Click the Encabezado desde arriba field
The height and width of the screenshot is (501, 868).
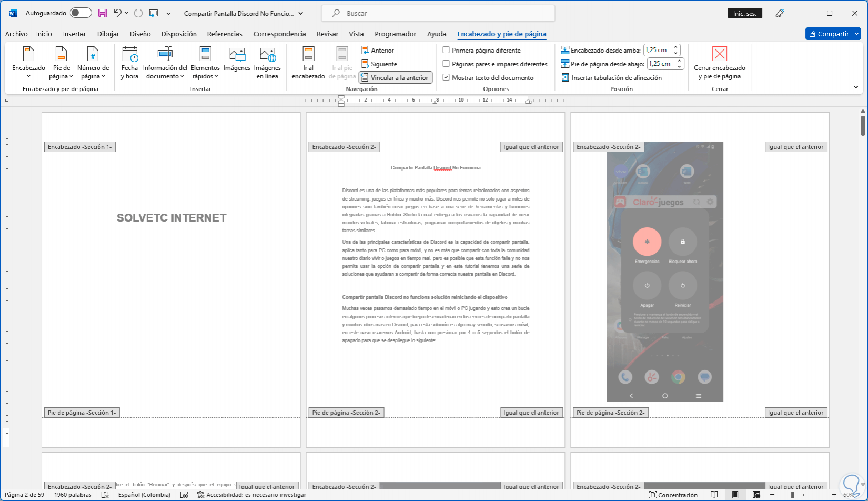pos(662,50)
